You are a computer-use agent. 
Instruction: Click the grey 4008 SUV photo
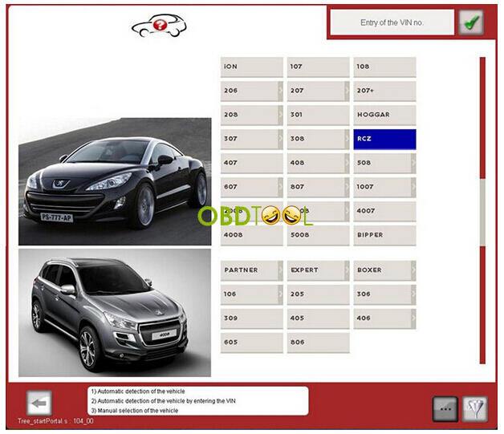tap(115, 313)
